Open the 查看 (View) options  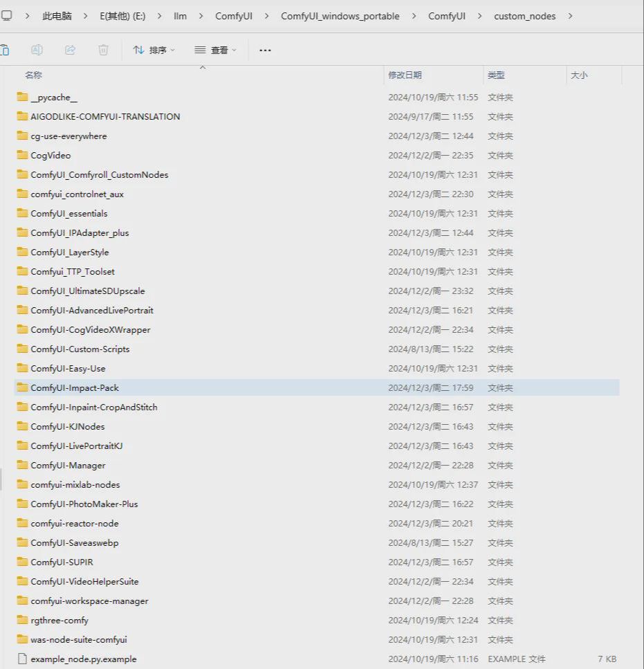(x=216, y=50)
